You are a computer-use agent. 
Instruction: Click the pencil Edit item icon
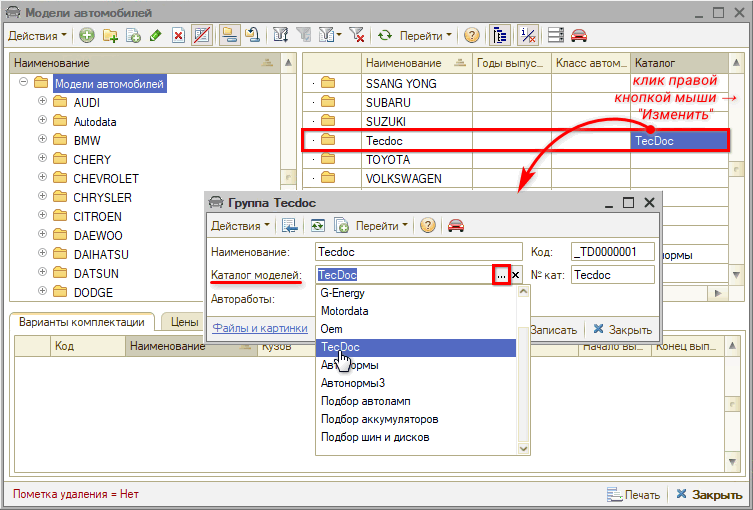click(155, 35)
